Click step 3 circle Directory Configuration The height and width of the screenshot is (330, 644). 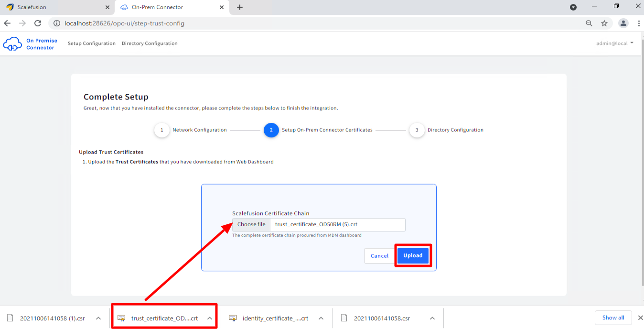tap(417, 130)
